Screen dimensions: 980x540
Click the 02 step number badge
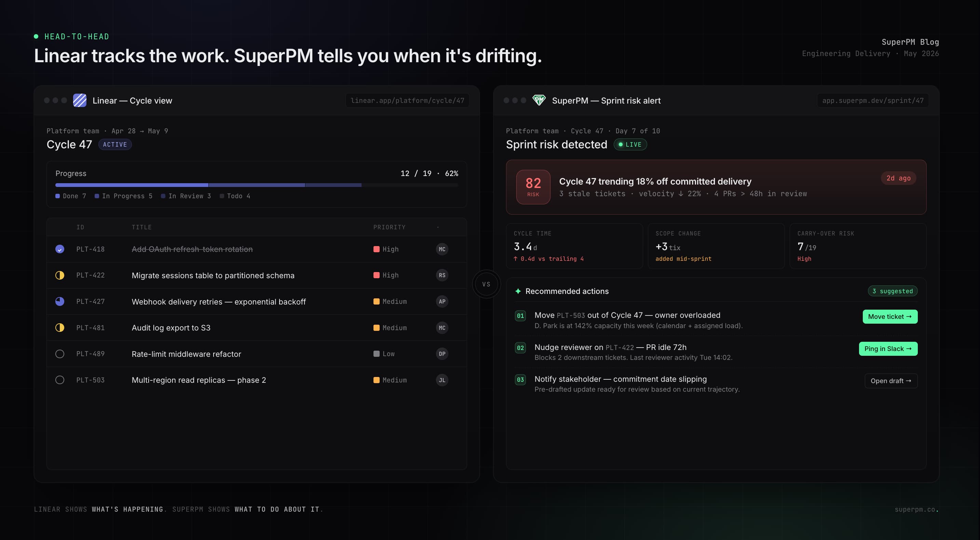(x=520, y=348)
